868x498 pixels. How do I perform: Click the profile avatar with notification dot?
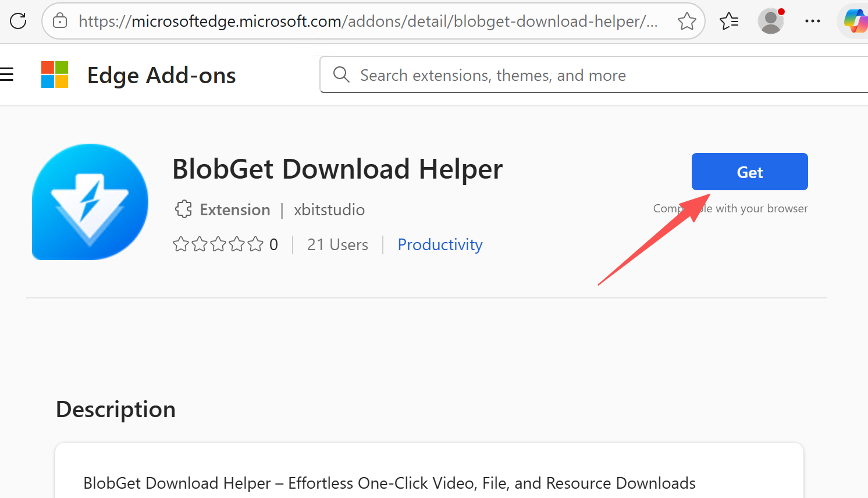click(770, 21)
